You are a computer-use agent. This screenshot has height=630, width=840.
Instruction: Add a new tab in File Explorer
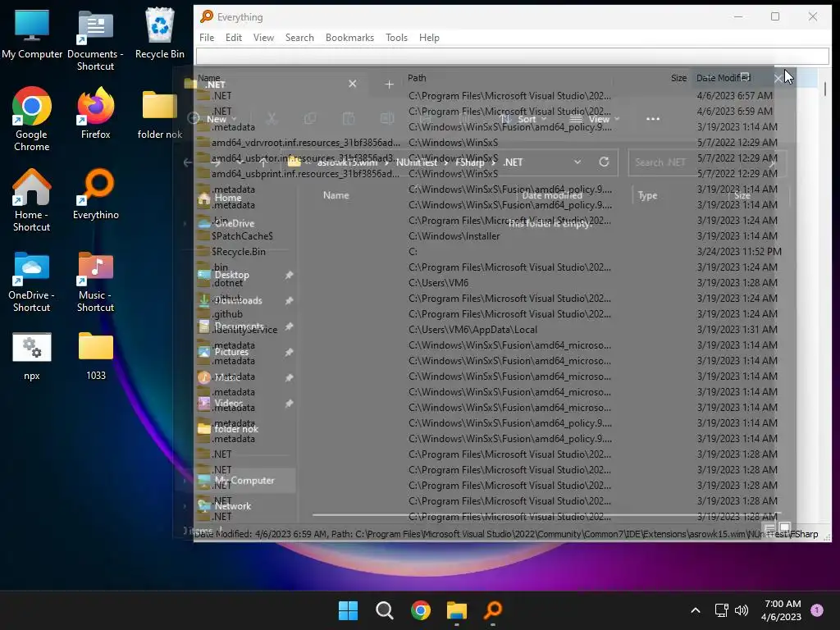[390, 84]
